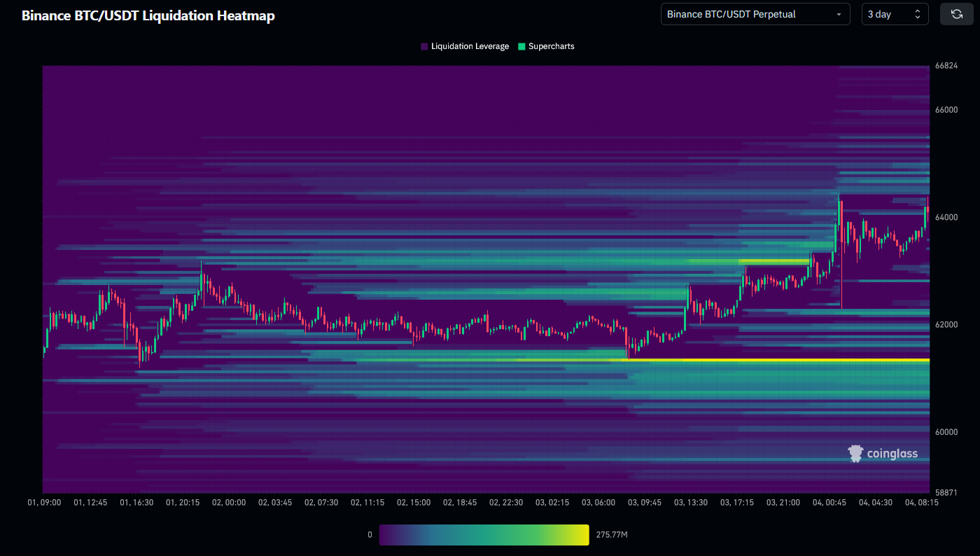Click the 64000 price axis label

tap(946, 217)
